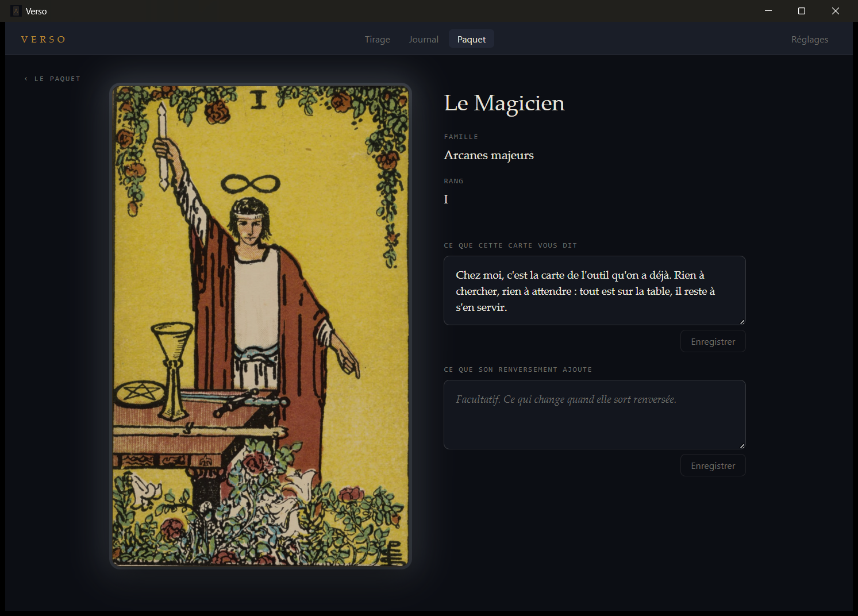The height and width of the screenshot is (616, 858).
Task: Click the Le Magicien card heading
Action: pyautogui.click(x=504, y=103)
